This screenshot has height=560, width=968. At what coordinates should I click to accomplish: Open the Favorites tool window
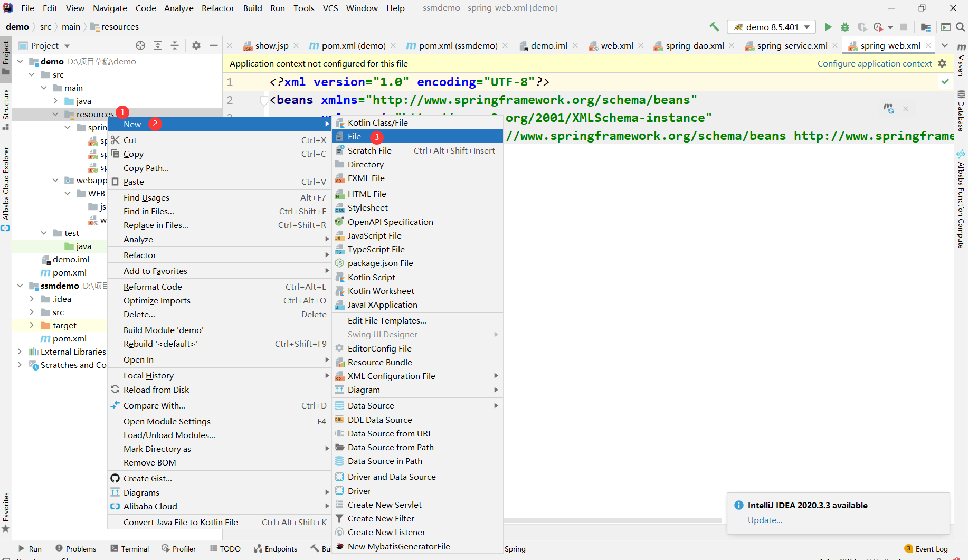click(x=6, y=512)
